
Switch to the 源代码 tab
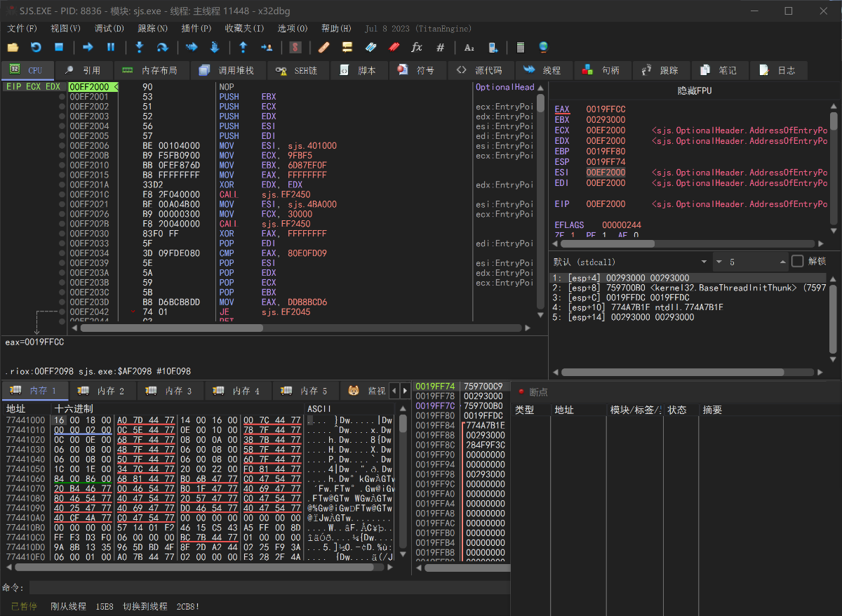pyautogui.click(x=481, y=70)
